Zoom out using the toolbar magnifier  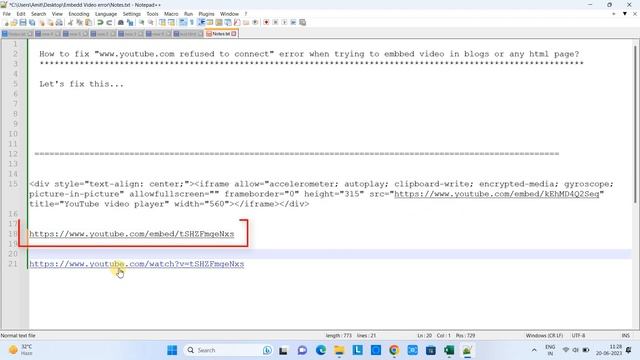point(151,22)
